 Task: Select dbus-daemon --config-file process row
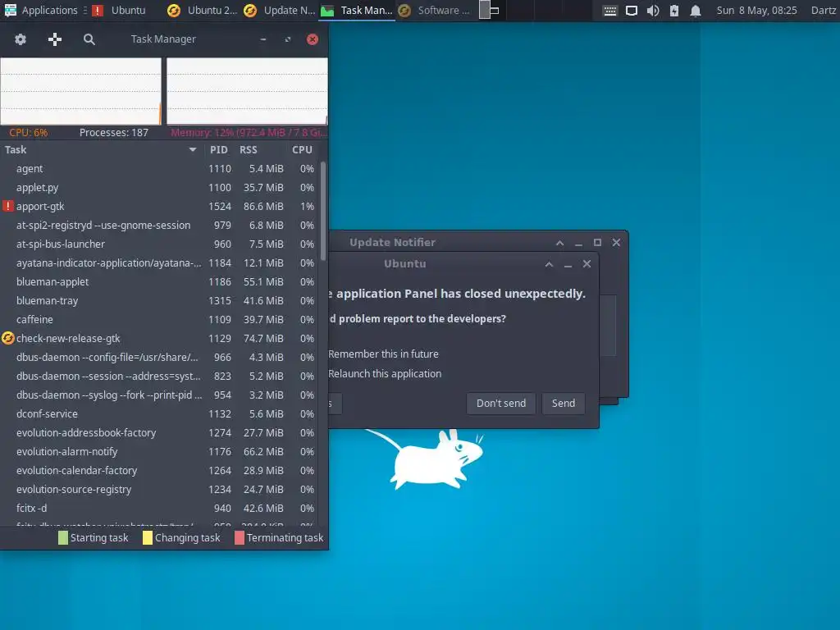tap(159, 358)
